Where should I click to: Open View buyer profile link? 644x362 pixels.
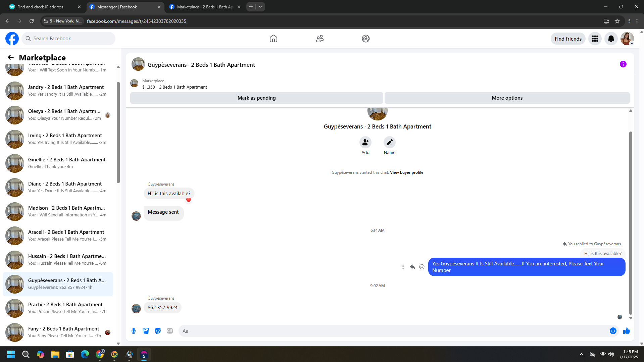pyautogui.click(x=406, y=172)
